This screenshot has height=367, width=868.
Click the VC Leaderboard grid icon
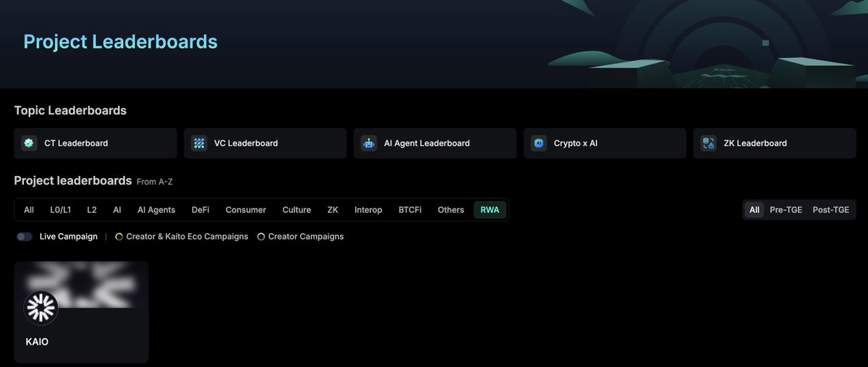pyautogui.click(x=199, y=143)
